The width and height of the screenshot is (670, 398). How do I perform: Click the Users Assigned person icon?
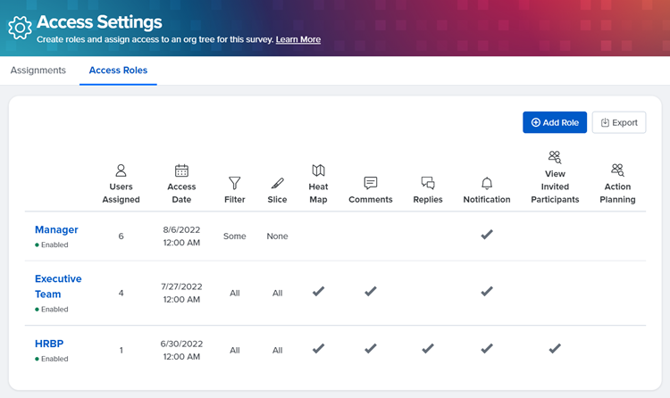coord(121,171)
